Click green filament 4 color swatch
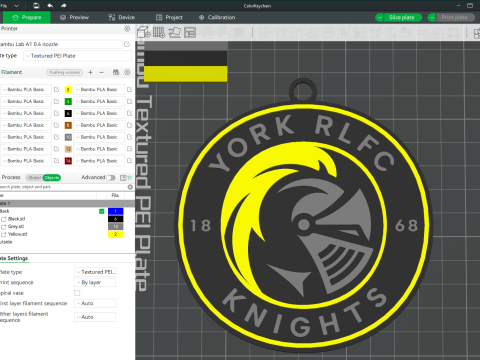Image resolution: width=480 pixels, height=360 pixels. pos(68,101)
